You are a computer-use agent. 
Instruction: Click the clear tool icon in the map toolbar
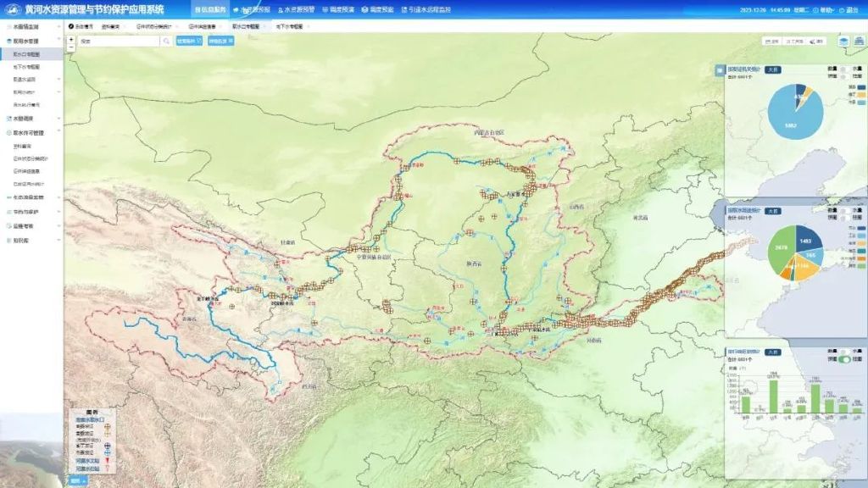pyautogui.click(x=813, y=41)
